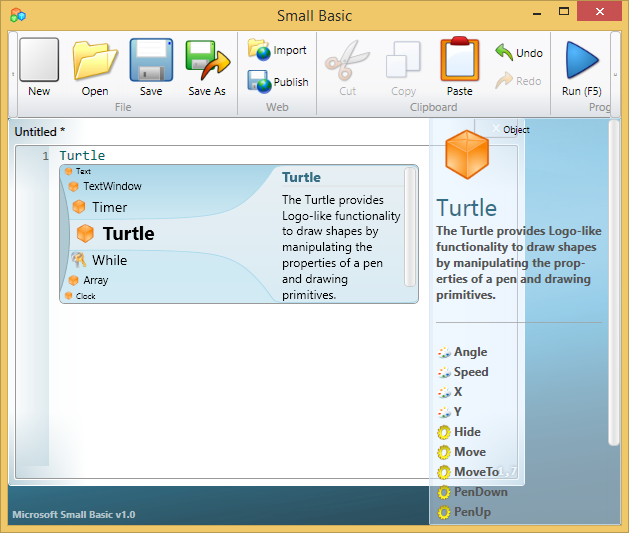Click the large Turtle title in help panel
The height and width of the screenshot is (533, 629).
tap(467, 208)
